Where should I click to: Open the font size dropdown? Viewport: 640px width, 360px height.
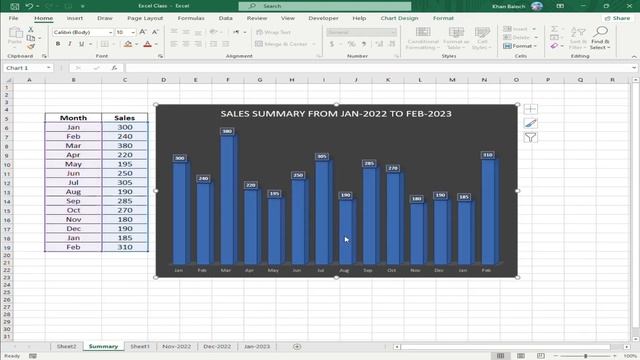(133, 32)
